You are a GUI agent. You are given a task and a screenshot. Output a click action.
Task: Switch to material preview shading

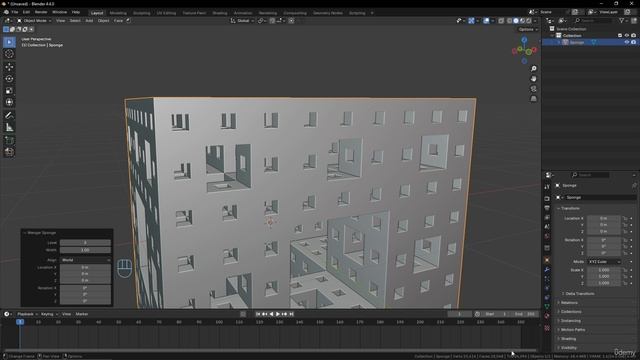click(522, 20)
